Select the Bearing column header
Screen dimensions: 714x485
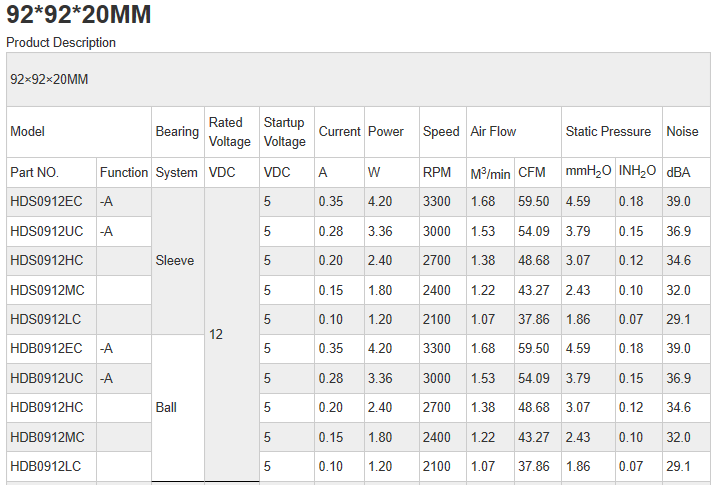[x=177, y=132]
